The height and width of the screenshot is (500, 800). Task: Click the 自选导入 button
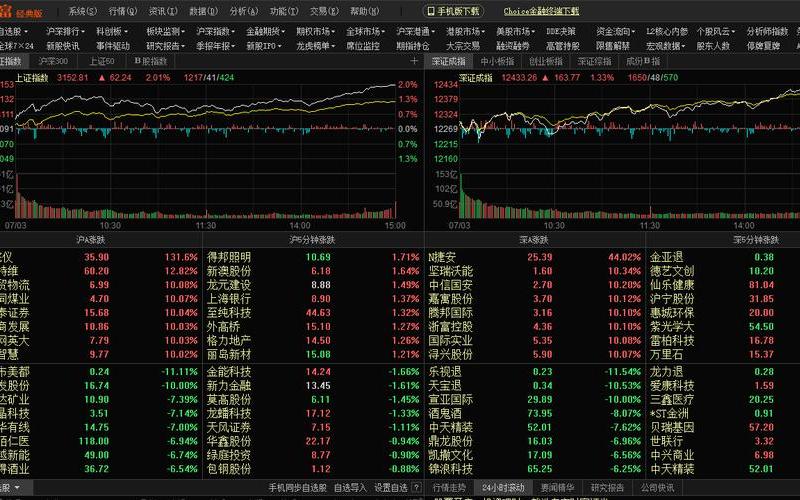(351, 488)
